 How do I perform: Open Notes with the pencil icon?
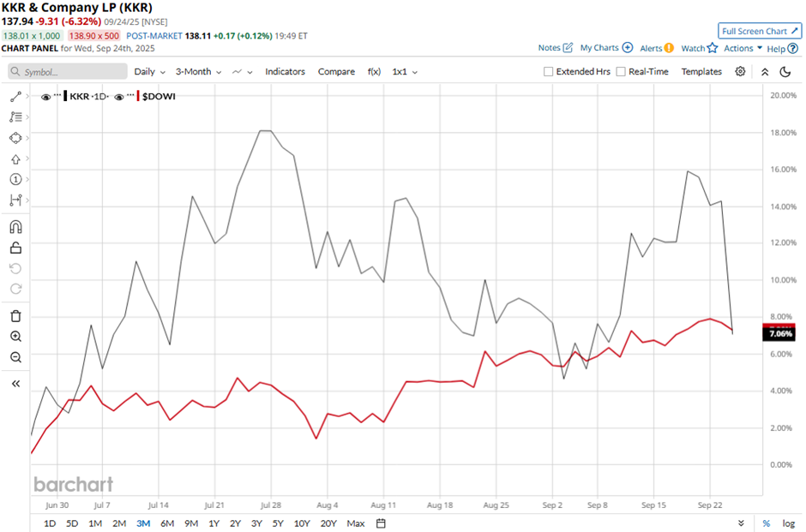tap(568, 47)
